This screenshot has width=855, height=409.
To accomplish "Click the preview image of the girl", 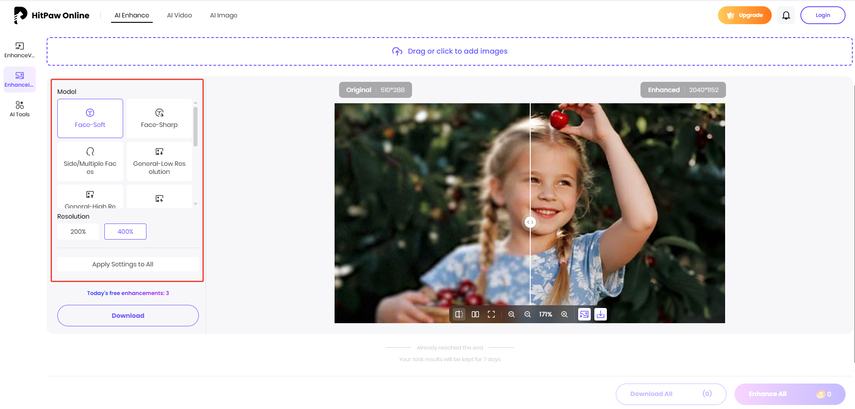I will pyautogui.click(x=529, y=213).
